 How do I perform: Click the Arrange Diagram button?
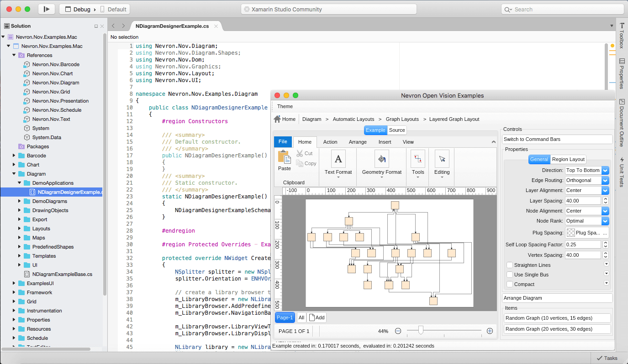pos(557,298)
